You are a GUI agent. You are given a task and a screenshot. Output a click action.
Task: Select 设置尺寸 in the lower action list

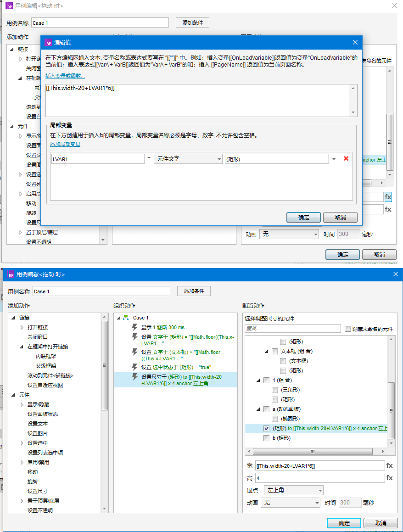pyautogui.click(x=37, y=491)
